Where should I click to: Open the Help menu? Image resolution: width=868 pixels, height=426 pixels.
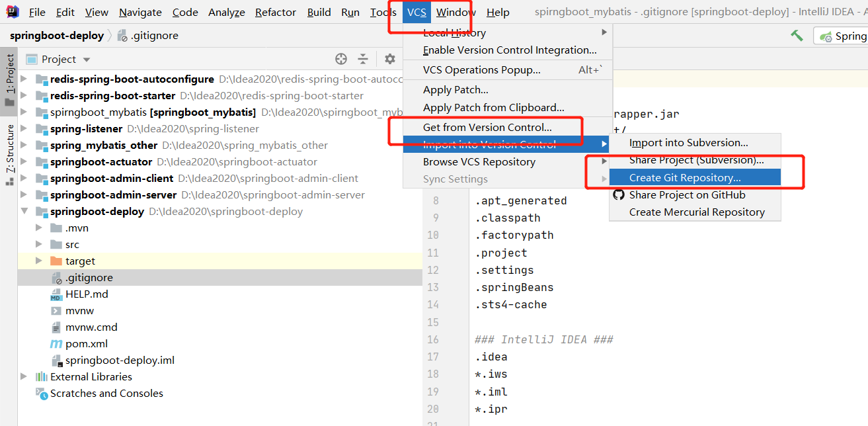point(498,12)
